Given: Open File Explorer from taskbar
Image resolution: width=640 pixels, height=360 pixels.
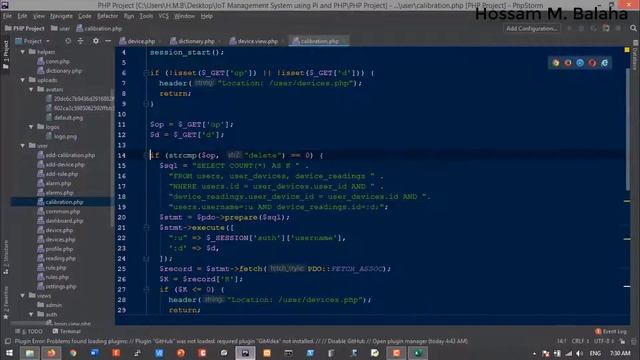Looking at the screenshot, I should 30,353.
